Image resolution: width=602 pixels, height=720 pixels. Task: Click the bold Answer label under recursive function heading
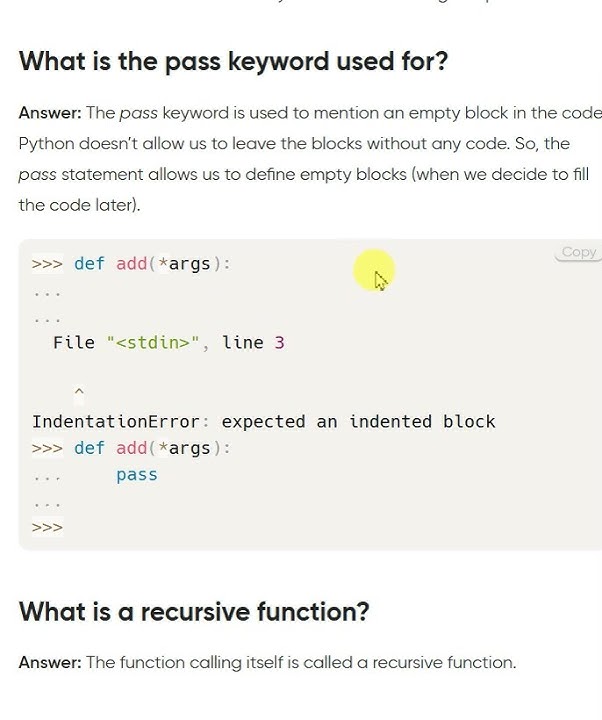point(49,662)
